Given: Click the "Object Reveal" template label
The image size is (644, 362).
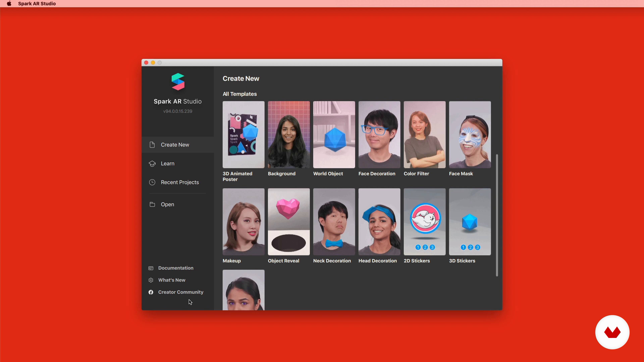Looking at the screenshot, I should (283, 261).
